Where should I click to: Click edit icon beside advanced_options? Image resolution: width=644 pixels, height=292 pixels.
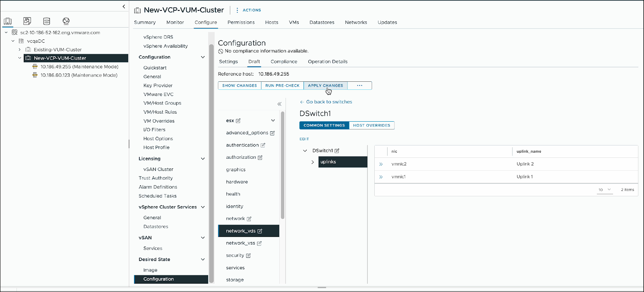point(272,133)
